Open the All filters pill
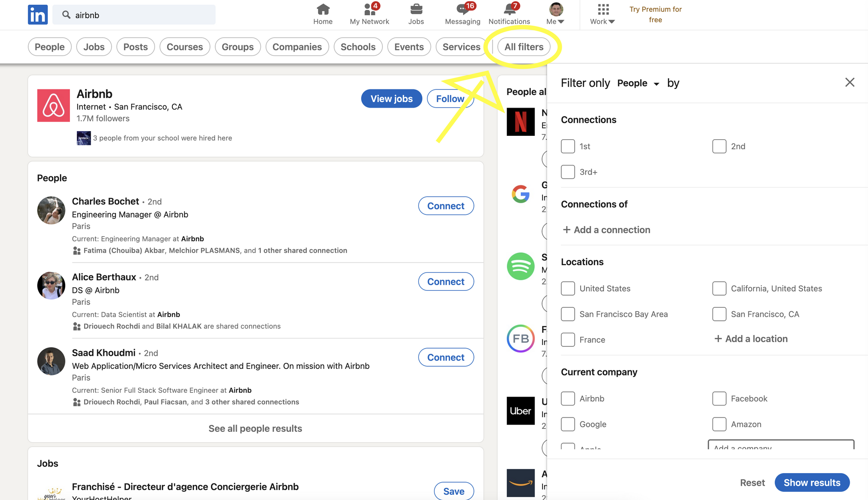The height and width of the screenshot is (500, 868). point(523,47)
